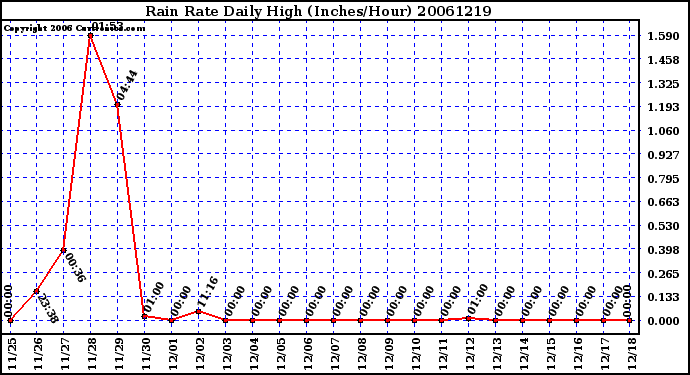Click the 11/30 date label
This screenshot has height=375, width=690.
[146, 354]
